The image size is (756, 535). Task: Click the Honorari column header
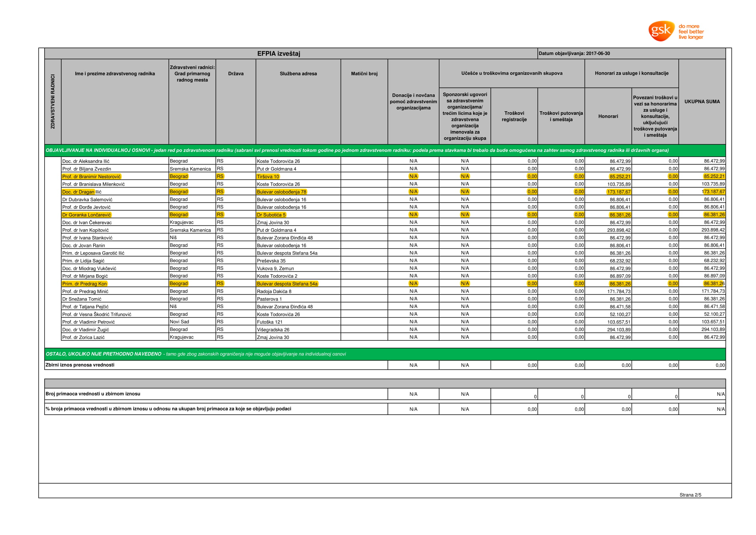pyautogui.click(x=608, y=116)
